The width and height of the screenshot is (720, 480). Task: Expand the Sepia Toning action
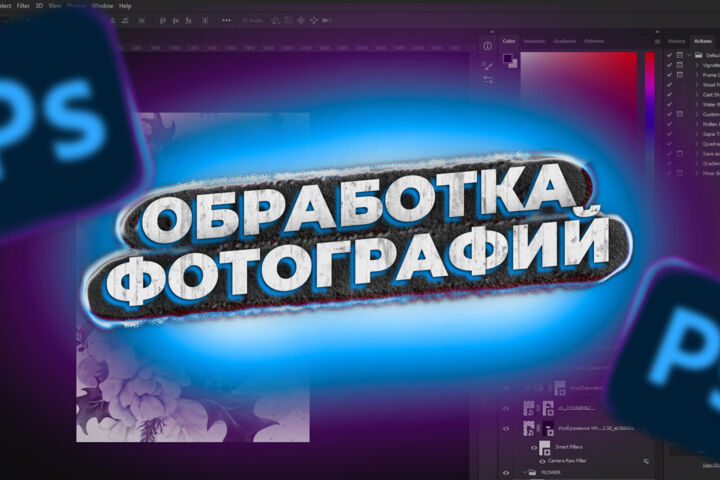[x=697, y=134]
